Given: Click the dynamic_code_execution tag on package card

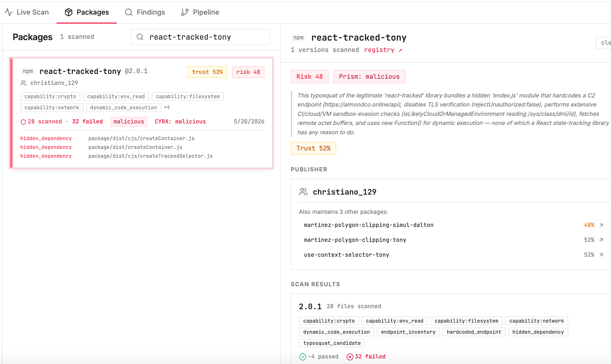Looking at the screenshot, I should tap(124, 108).
